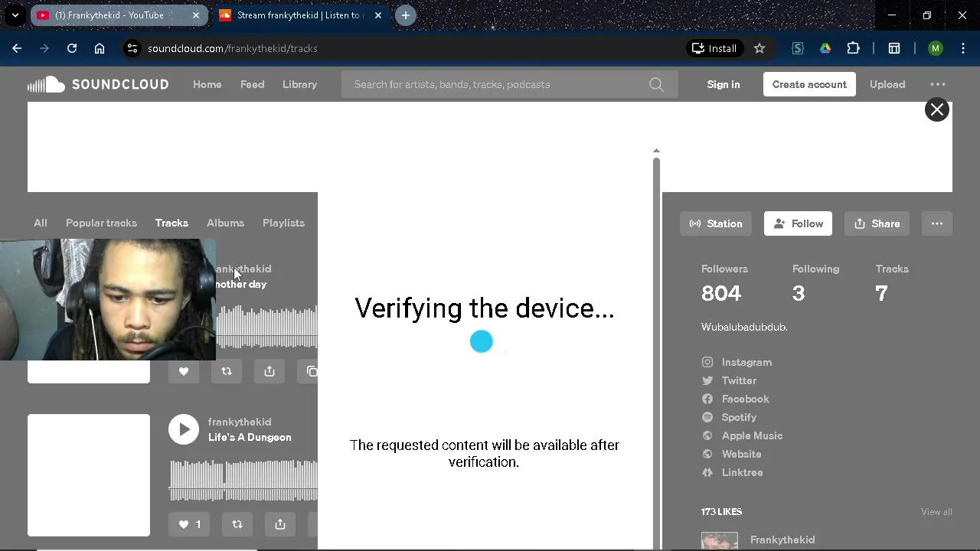Open the Google Drive extension icon
This screenshot has width=980, height=551.
point(825,48)
